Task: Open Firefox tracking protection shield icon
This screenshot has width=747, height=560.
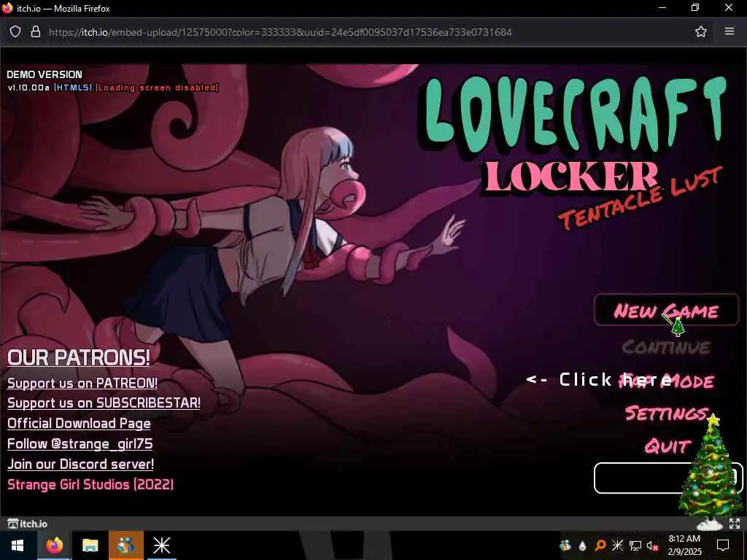Action: 15,32
